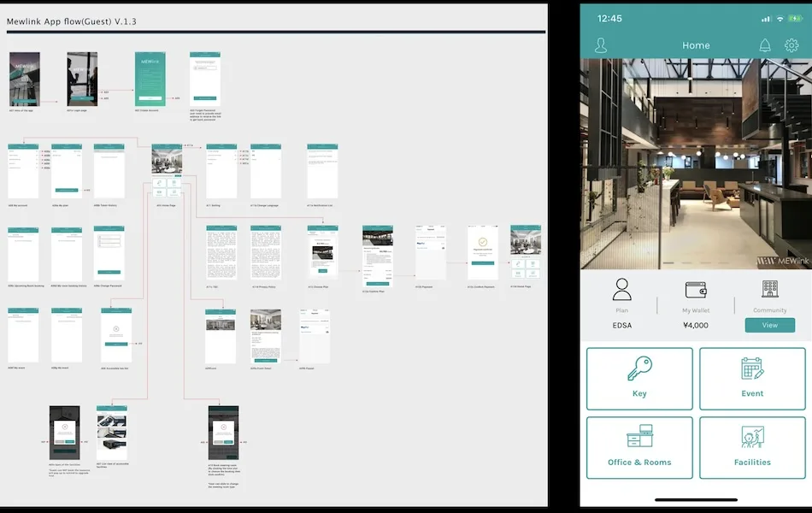The image size is (812, 513).
Task: Select the Forgot Password screen thumbnail
Action: (204, 79)
